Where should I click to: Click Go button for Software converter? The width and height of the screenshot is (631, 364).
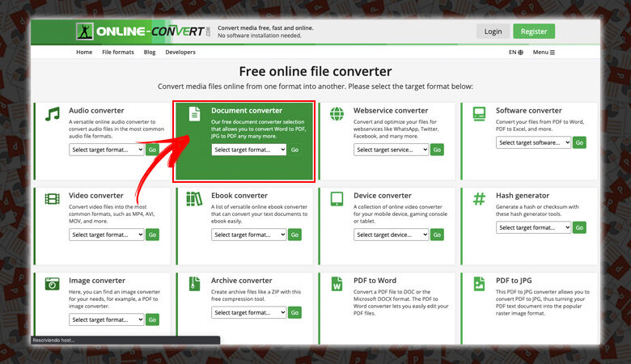coord(579,143)
